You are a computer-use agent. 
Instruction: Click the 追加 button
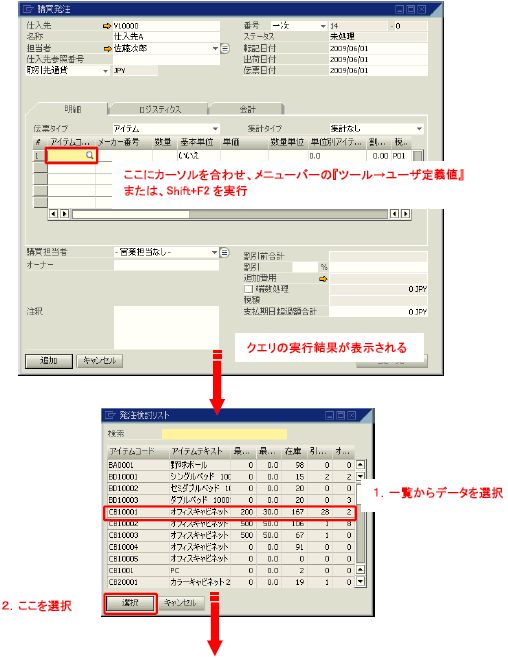click(x=49, y=361)
